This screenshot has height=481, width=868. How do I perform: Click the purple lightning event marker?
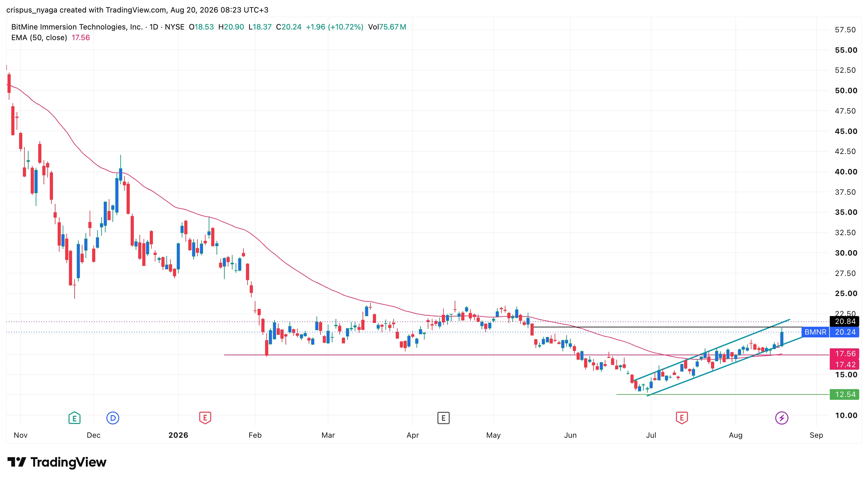pyautogui.click(x=782, y=418)
